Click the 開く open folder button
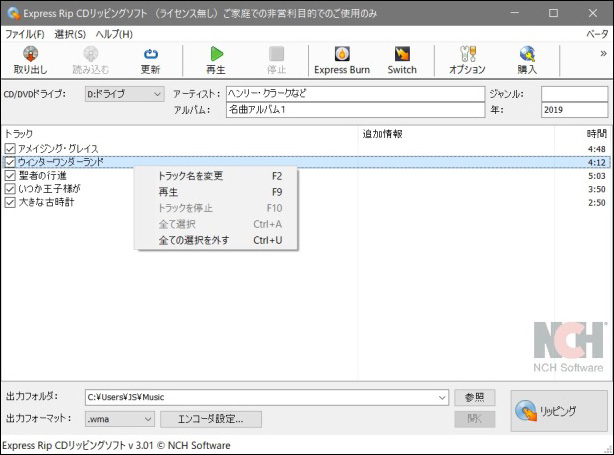The image size is (614, 455). coord(475,419)
